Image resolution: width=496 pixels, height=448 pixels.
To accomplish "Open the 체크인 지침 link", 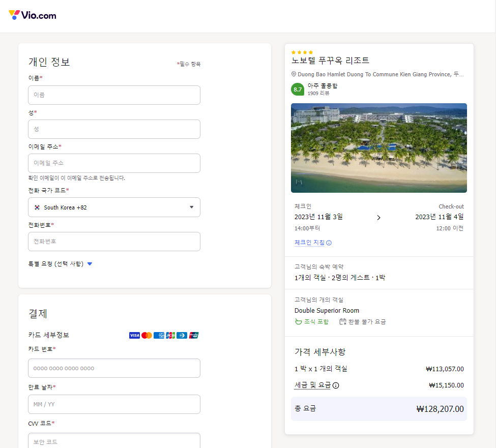I will tap(309, 243).
